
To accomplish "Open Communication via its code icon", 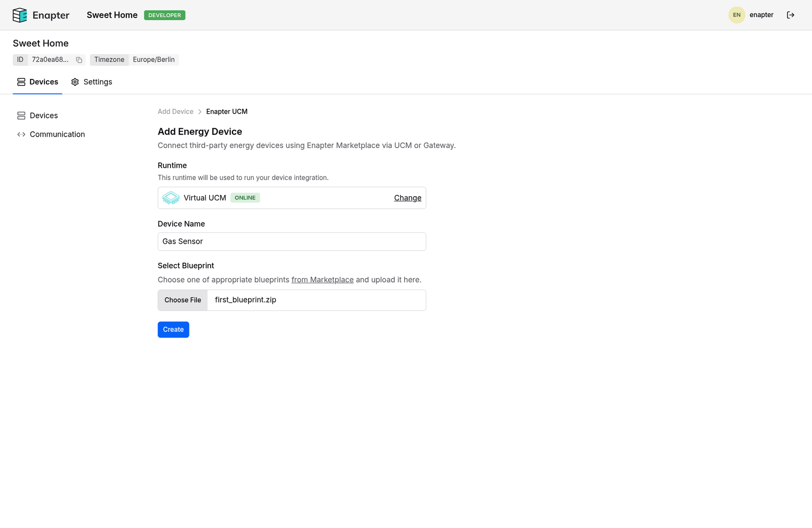I will [21, 134].
